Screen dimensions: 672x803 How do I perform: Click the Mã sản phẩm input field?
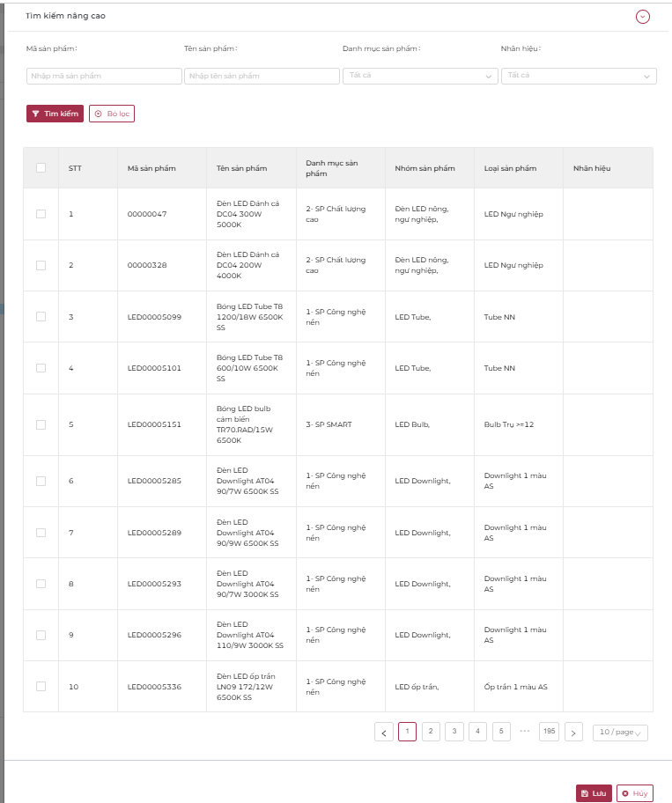pyautogui.click(x=104, y=76)
